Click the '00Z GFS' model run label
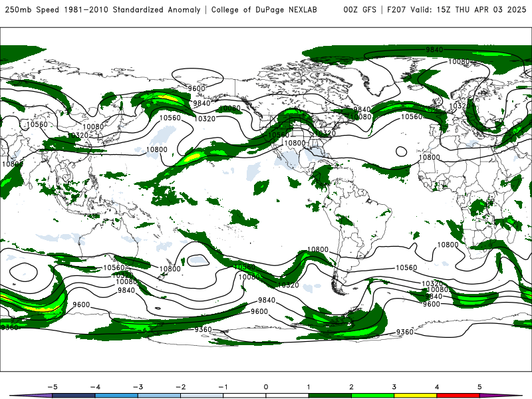532x399 pixels. click(360, 9)
